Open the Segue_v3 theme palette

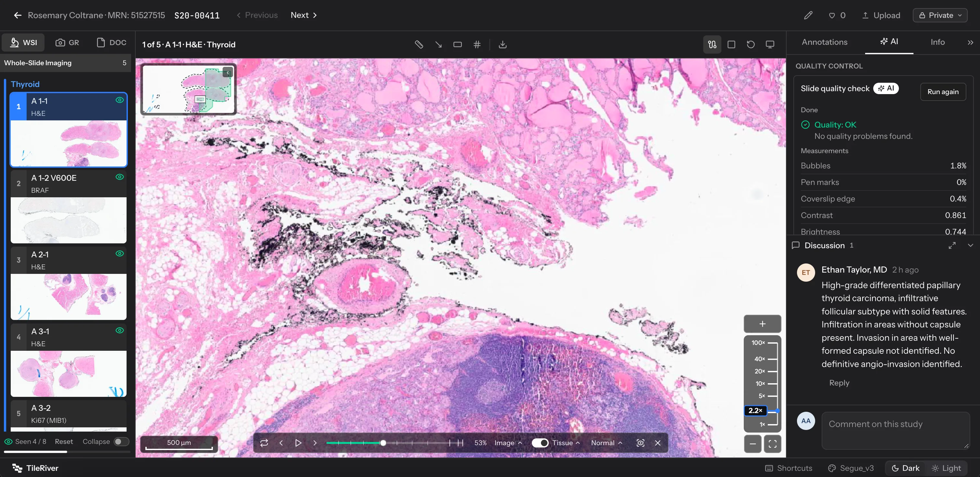851,468
